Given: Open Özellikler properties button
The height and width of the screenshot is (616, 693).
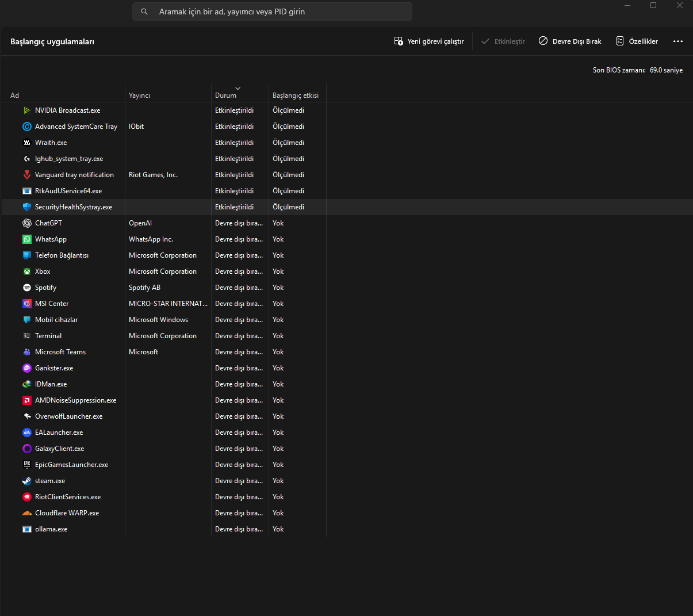Looking at the screenshot, I should (x=637, y=41).
